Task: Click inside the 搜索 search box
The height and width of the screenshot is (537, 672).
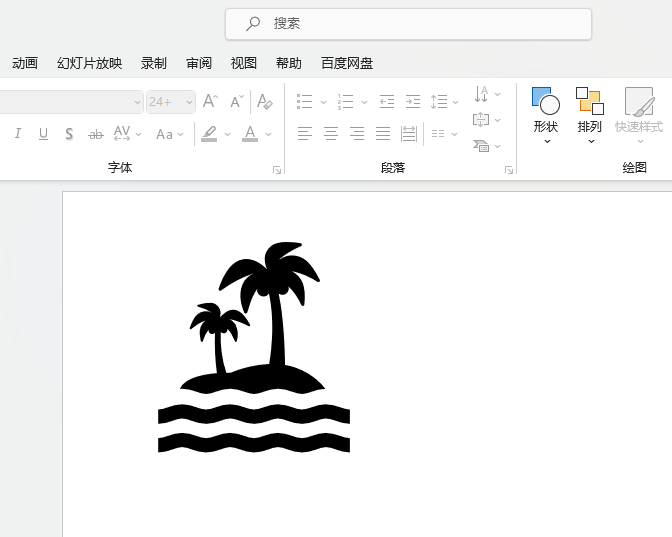Action: pos(408,24)
